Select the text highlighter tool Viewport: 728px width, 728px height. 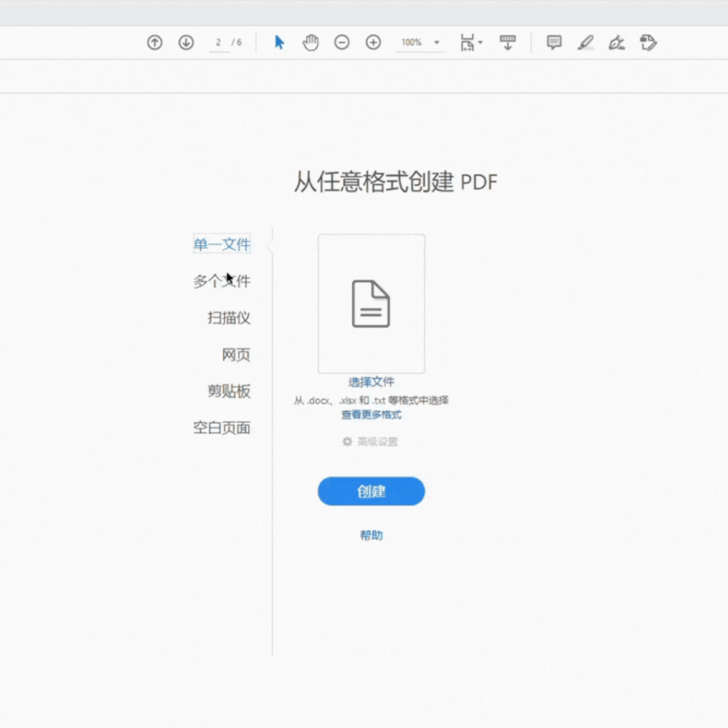click(586, 42)
